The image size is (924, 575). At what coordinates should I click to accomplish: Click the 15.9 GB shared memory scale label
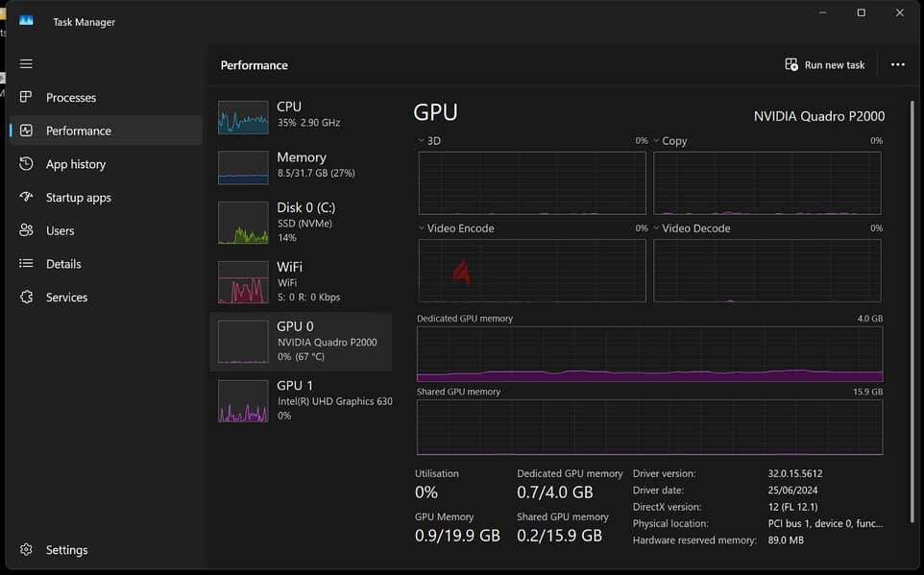tap(867, 392)
